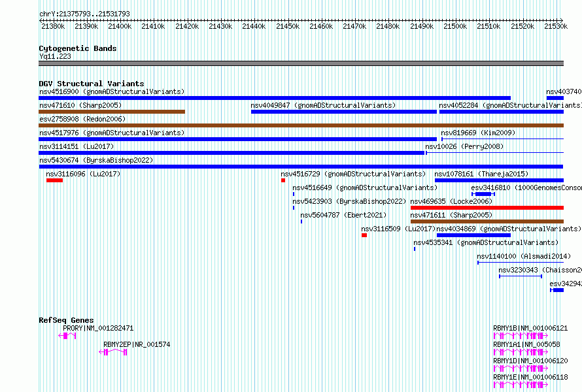This screenshot has width=582, height=392.
Task: Click the DGV Structural Variants track title
Action: (x=92, y=84)
